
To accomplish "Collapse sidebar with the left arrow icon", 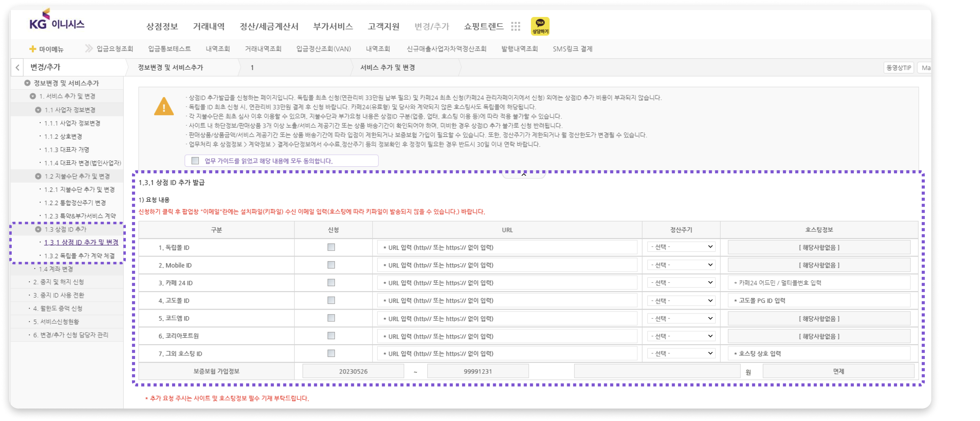I will coord(18,68).
